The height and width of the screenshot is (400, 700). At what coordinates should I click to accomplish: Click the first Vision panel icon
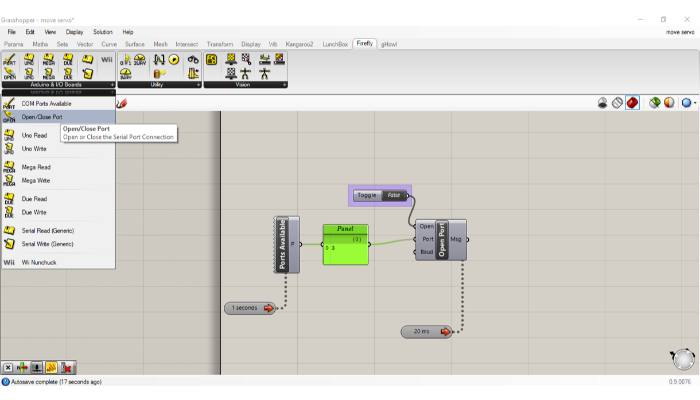click(x=212, y=60)
